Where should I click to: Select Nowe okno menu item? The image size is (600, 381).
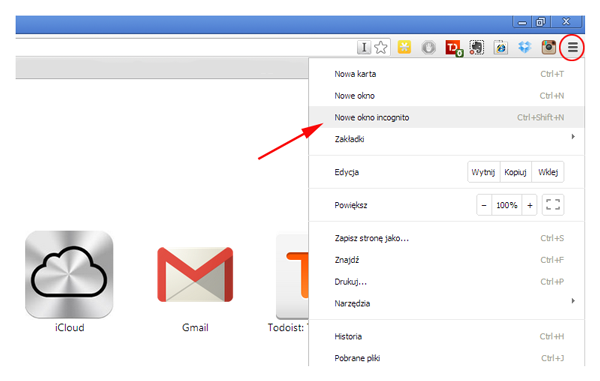click(x=446, y=96)
